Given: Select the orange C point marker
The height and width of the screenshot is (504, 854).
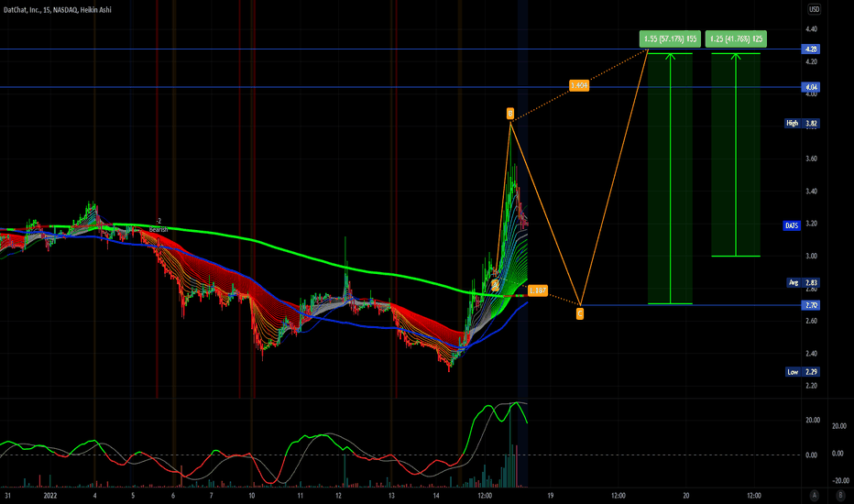Looking at the screenshot, I should point(579,313).
